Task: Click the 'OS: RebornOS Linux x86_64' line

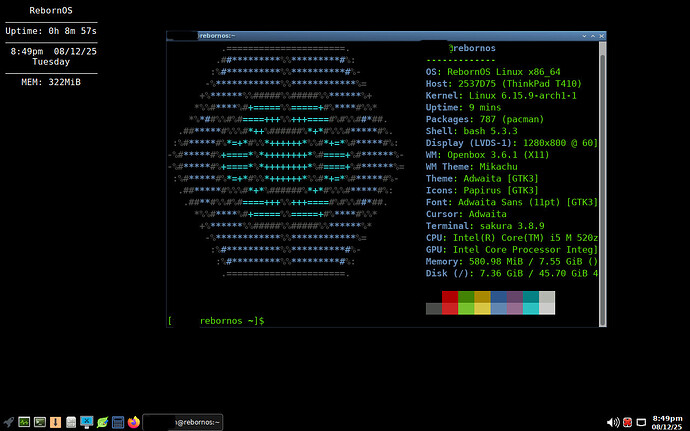Action: pos(493,72)
